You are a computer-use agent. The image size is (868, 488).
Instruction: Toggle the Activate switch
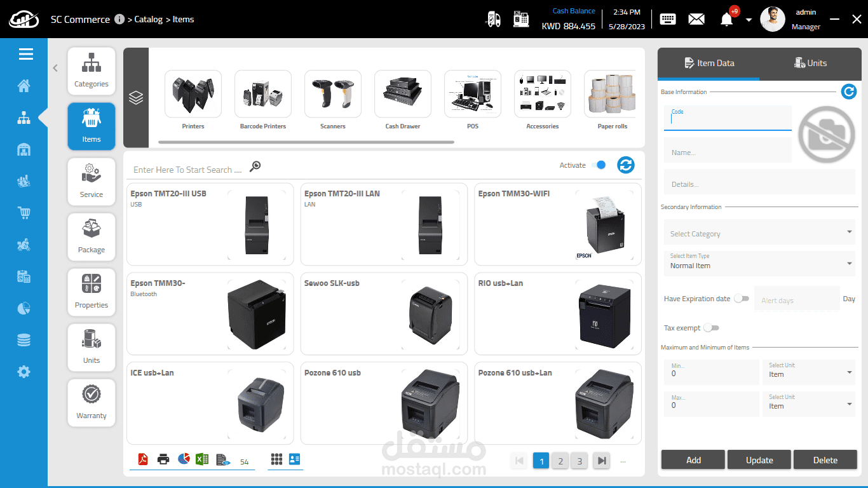pyautogui.click(x=599, y=165)
